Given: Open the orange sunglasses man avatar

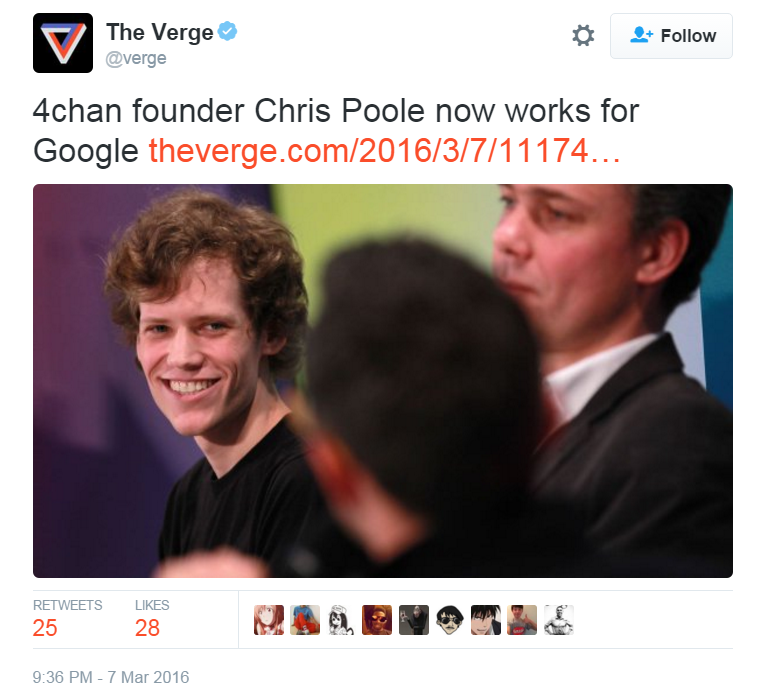Looking at the screenshot, I should pyautogui.click(x=377, y=620).
